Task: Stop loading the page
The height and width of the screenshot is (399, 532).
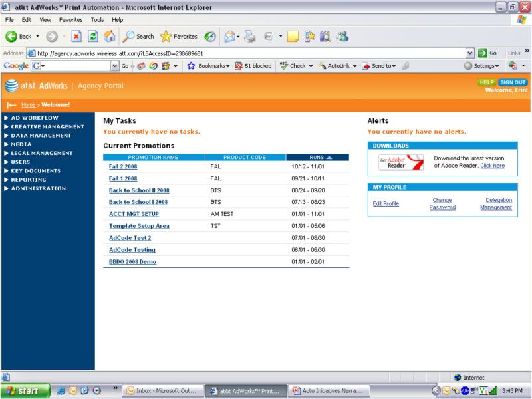Action: tap(75, 37)
